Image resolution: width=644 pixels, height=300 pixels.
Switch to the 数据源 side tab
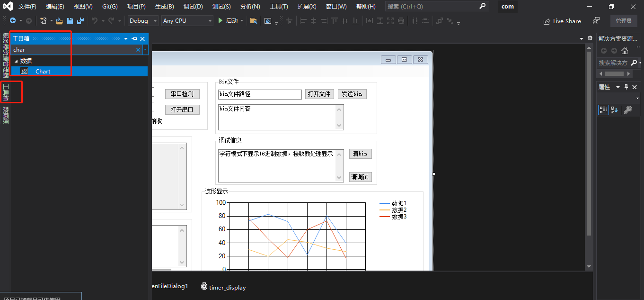pyautogui.click(x=6, y=115)
